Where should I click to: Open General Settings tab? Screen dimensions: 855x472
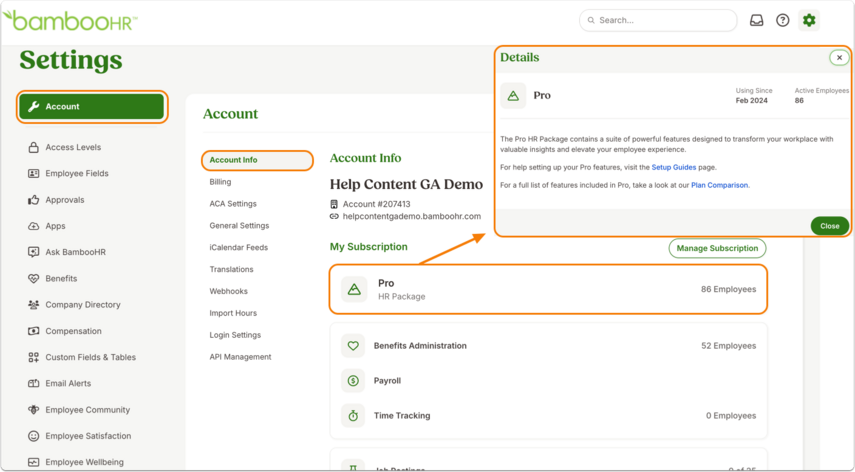pyautogui.click(x=239, y=226)
